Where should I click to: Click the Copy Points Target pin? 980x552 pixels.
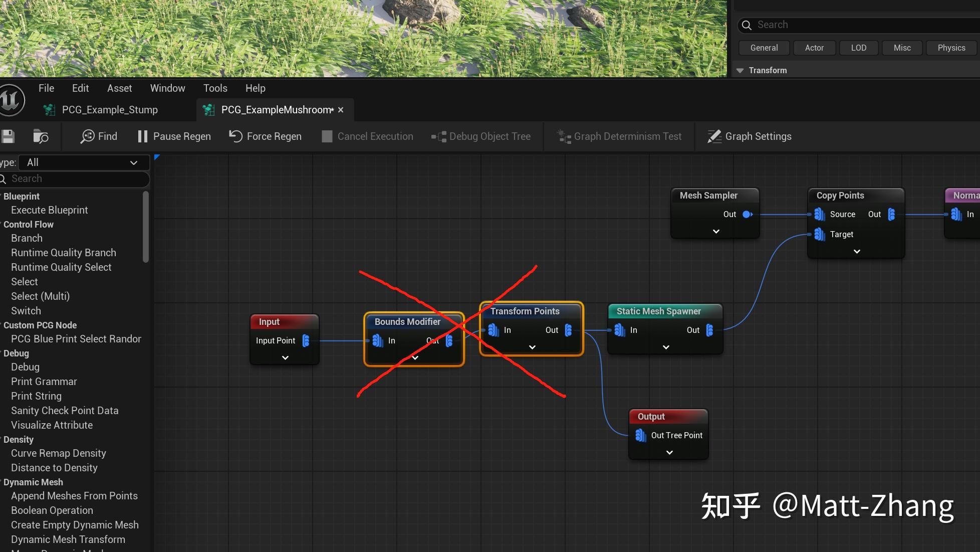point(820,234)
